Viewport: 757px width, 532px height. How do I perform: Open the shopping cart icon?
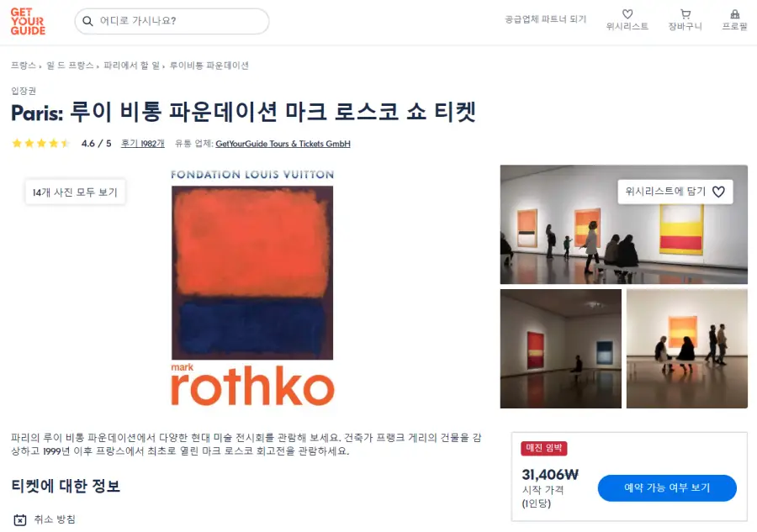tap(685, 14)
